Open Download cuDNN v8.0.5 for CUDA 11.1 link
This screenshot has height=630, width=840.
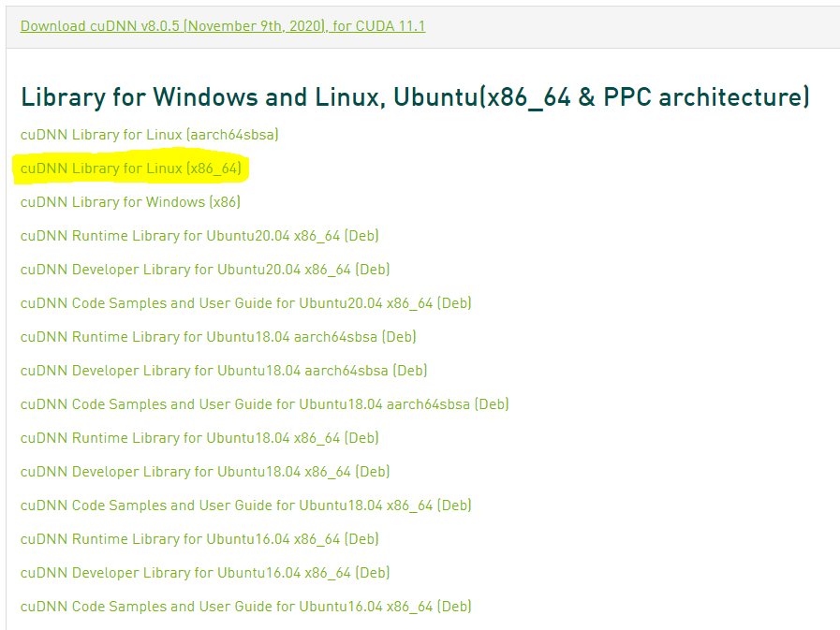223,25
